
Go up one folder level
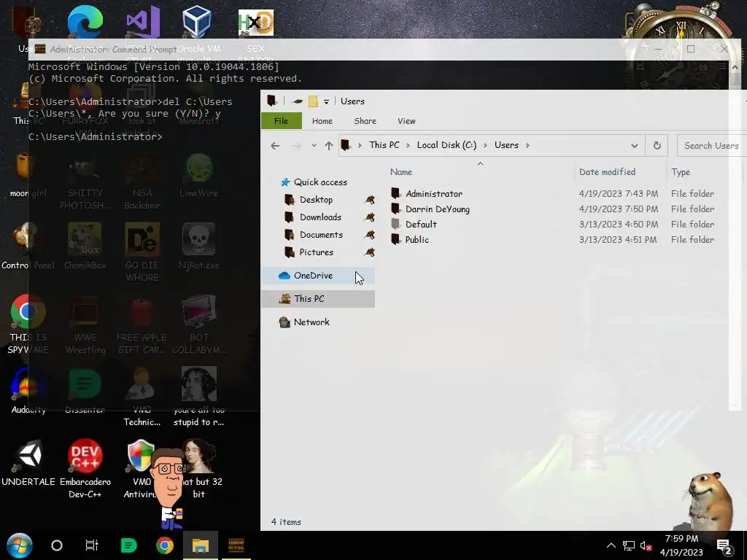pos(329,146)
